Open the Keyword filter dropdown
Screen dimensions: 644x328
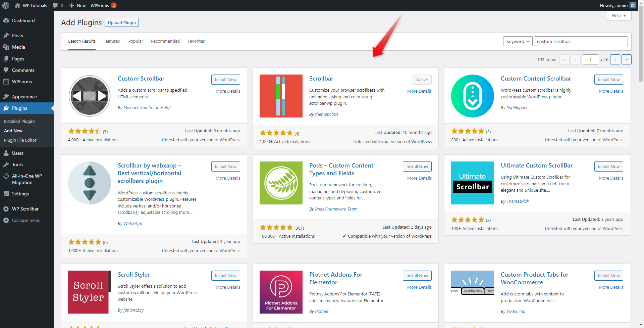518,41
